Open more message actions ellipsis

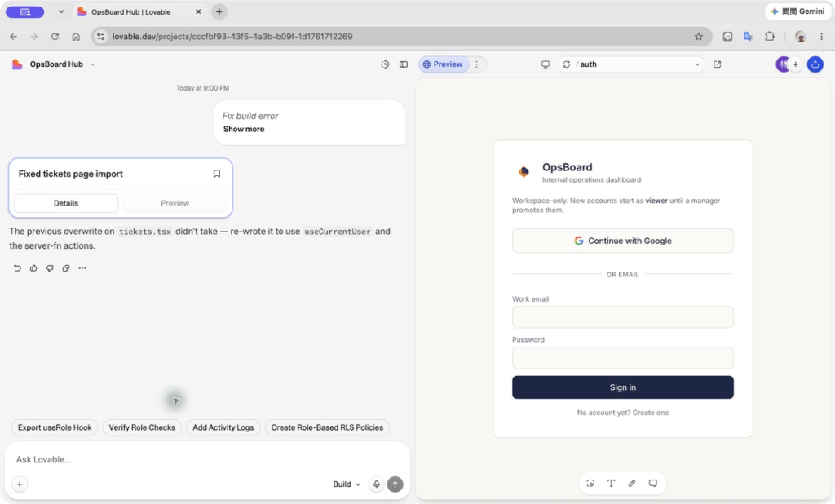click(x=82, y=268)
